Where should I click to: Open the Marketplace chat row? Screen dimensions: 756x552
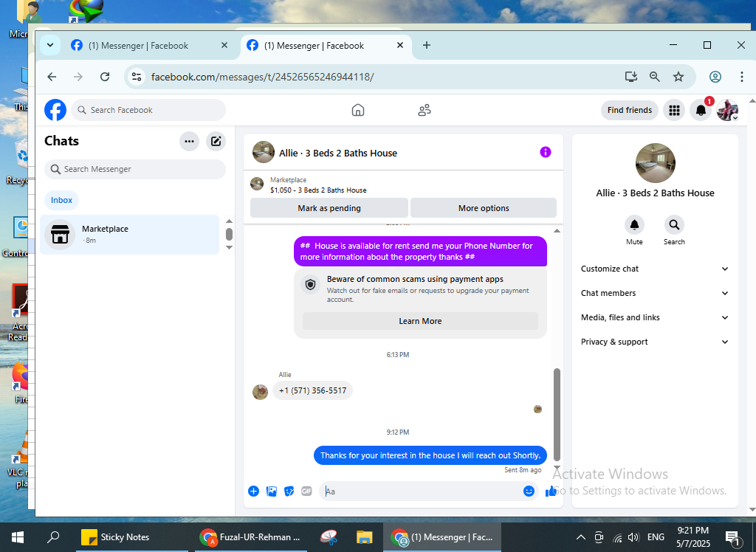(130, 234)
